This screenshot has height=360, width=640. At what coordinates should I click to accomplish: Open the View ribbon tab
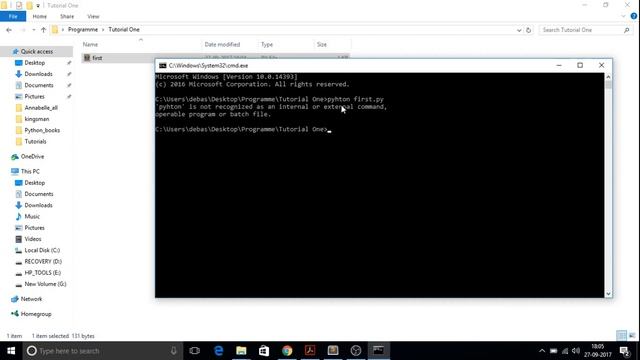(x=93, y=16)
